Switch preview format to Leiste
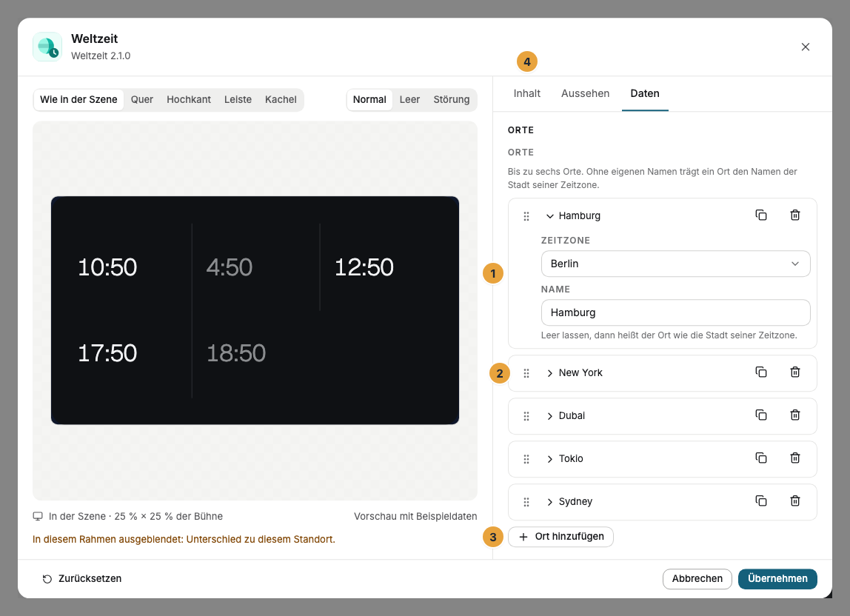The height and width of the screenshot is (616, 850). click(238, 100)
